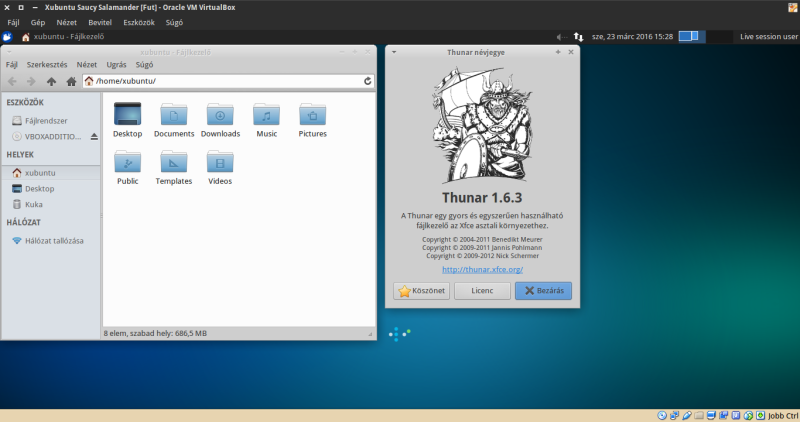Click the Live session user indicator
800x422 pixels.
pos(769,37)
